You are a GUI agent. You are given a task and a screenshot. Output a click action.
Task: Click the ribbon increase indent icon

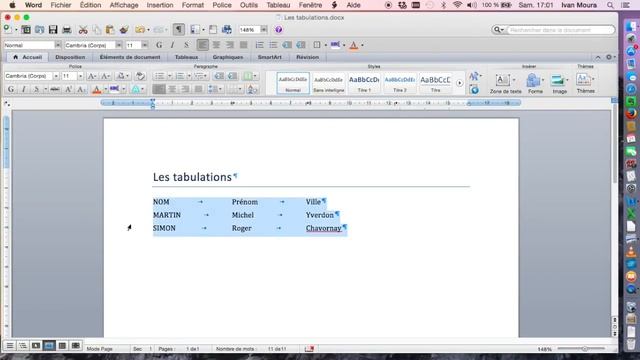coord(233,76)
